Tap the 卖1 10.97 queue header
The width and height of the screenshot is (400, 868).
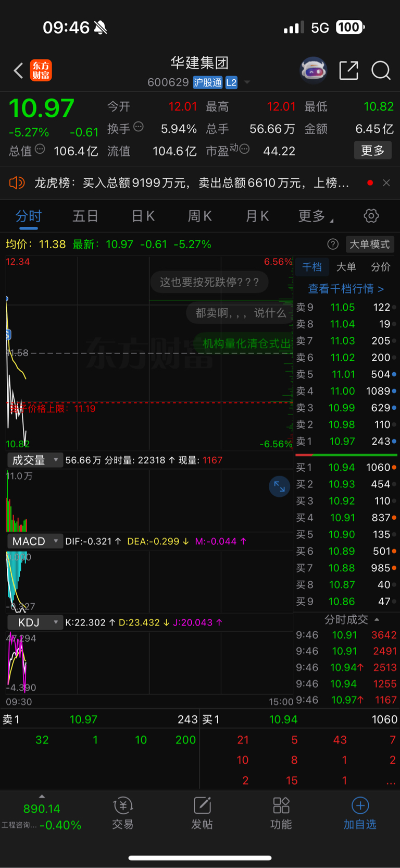[100, 719]
